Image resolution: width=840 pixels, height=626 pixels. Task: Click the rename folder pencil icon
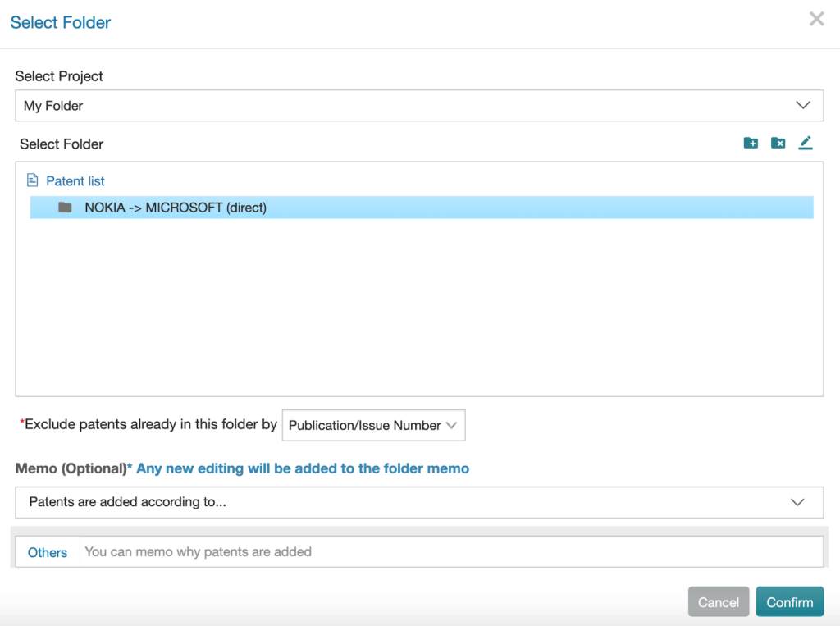point(806,144)
